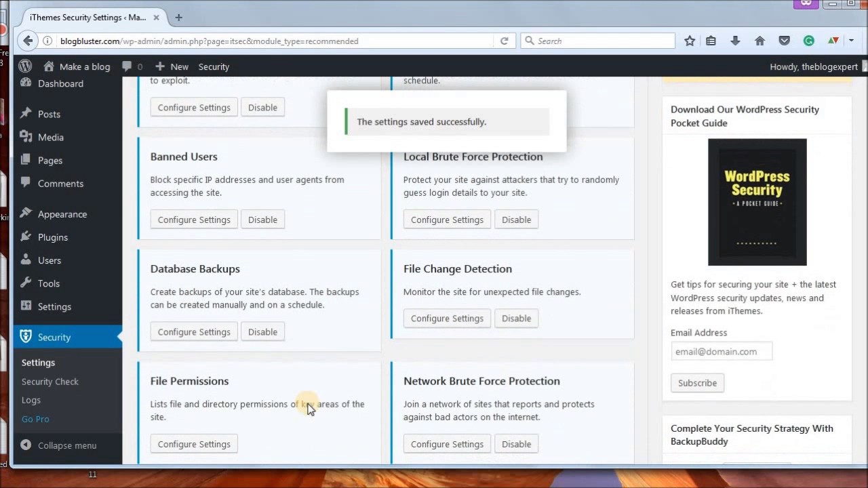Bookmark this page with star icon

690,41
